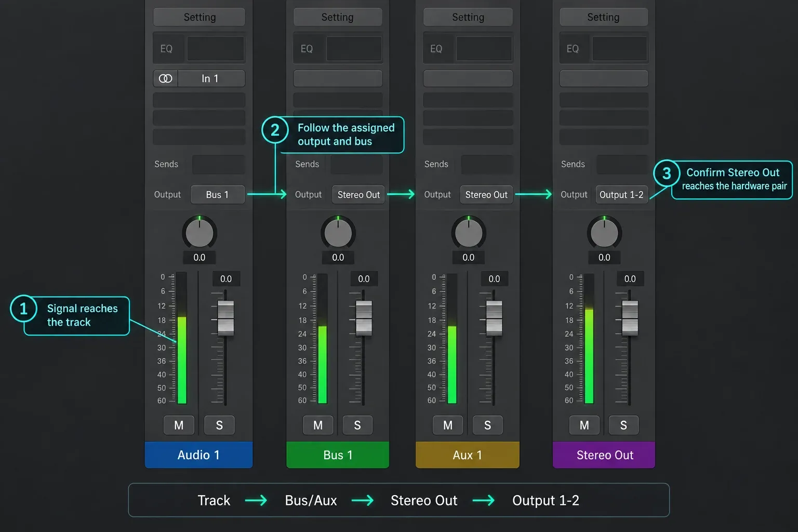Select the green Bus 1 channel name

[x=338, y=455]
